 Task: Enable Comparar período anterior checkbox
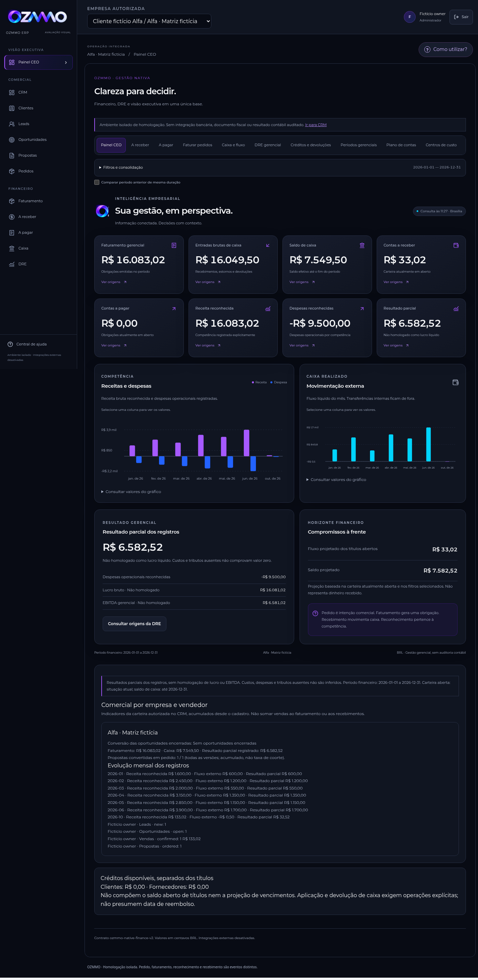pyautogui.click(x=97, y=182)
